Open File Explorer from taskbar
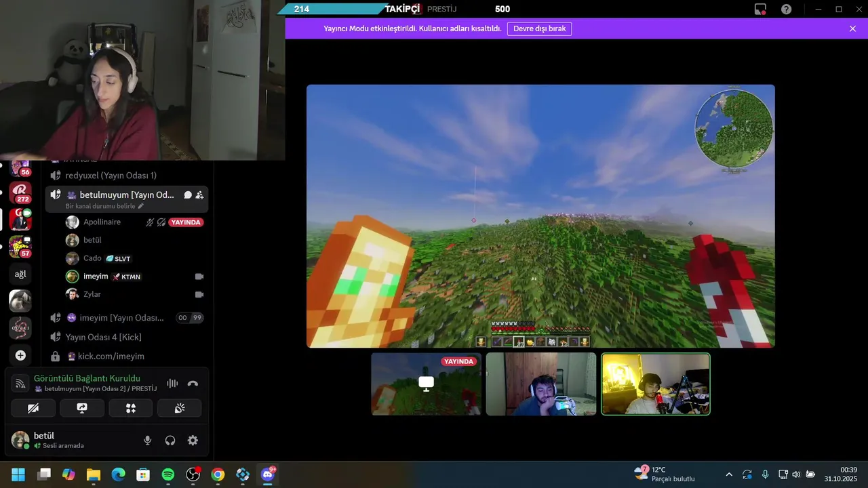Viewport: 868px width, 488px height. coord(94,474)
